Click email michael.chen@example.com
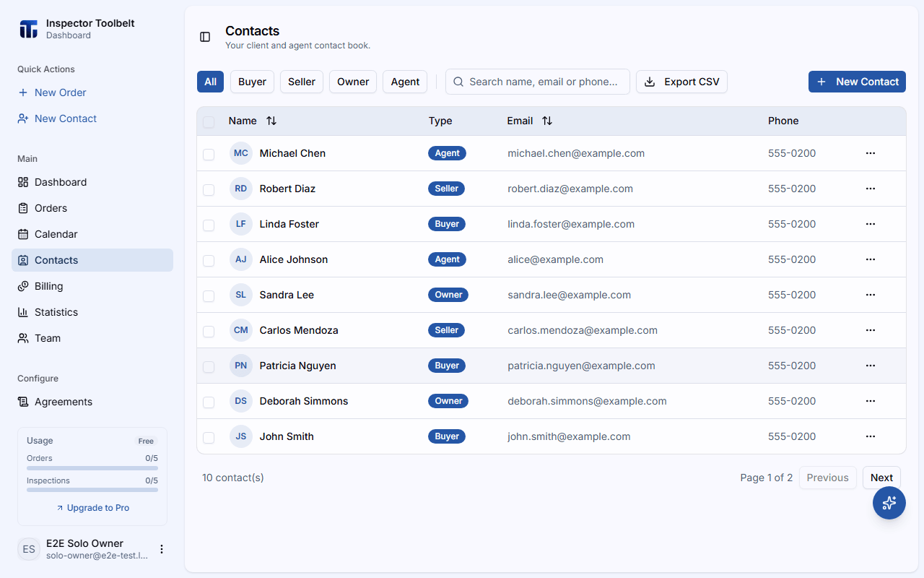The height and width of the screenshot is (578, 924). [x=576, y=153]
